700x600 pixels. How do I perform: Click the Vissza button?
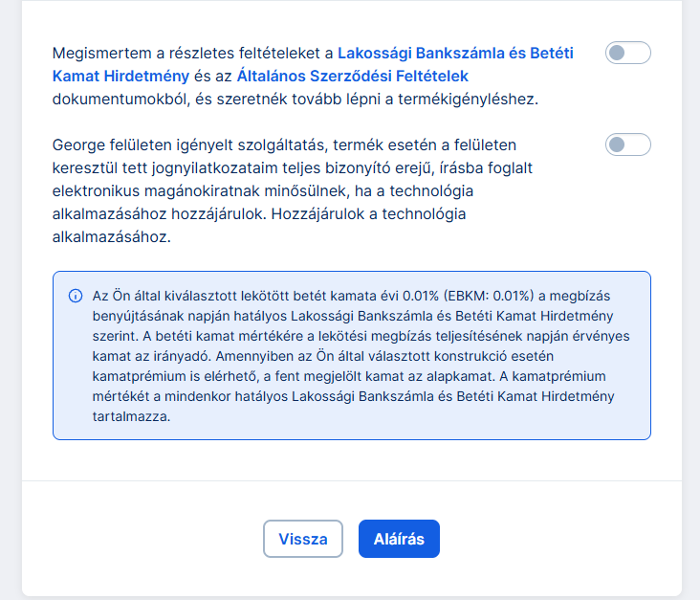[302, 539]
